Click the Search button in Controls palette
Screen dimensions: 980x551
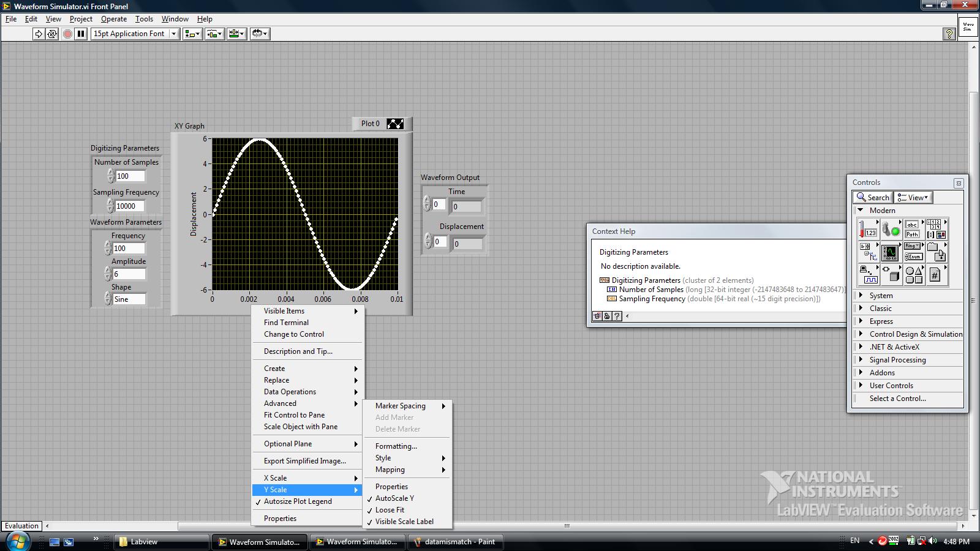click(873, 197)
